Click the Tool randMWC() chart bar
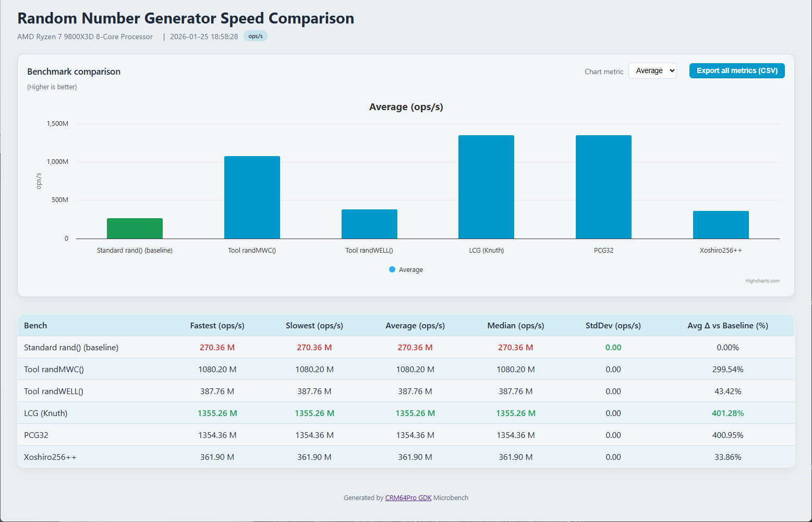The height and width of the screenshot is (522, 812). (252, 197)
